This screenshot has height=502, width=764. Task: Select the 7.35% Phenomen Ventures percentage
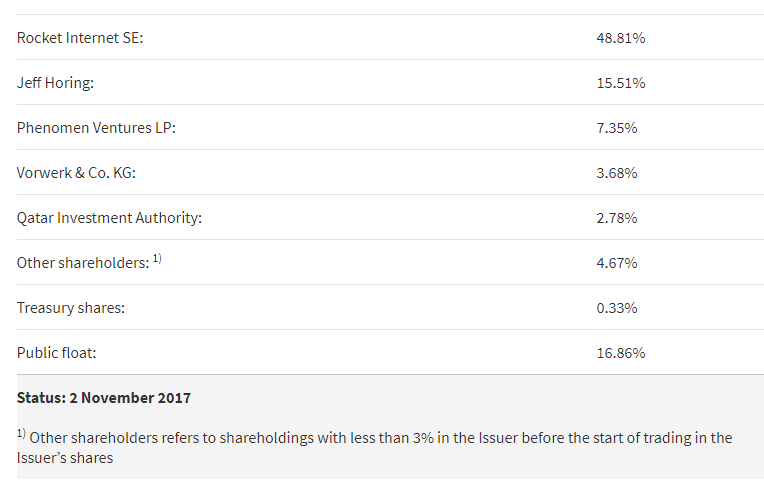coord(616,128)
